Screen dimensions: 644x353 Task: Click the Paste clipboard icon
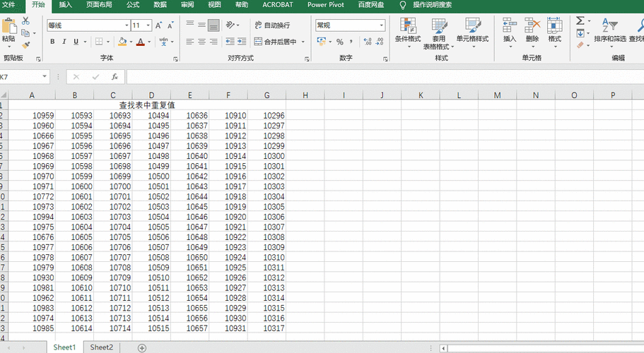click(8, 26)
